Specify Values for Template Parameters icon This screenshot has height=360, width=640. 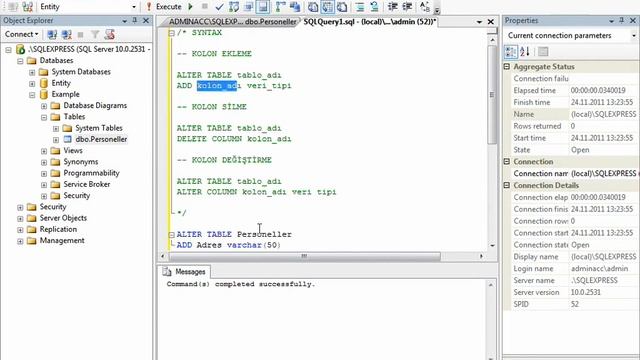(424, 7)
